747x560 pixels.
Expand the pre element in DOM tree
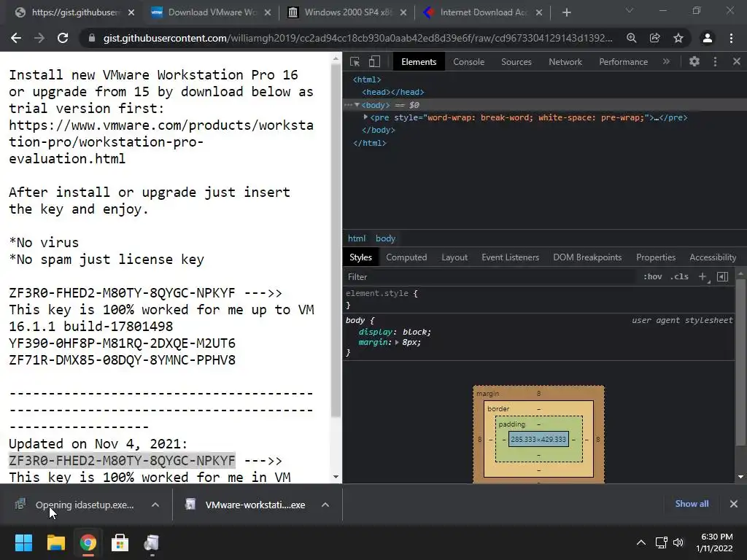pos(365,117)
